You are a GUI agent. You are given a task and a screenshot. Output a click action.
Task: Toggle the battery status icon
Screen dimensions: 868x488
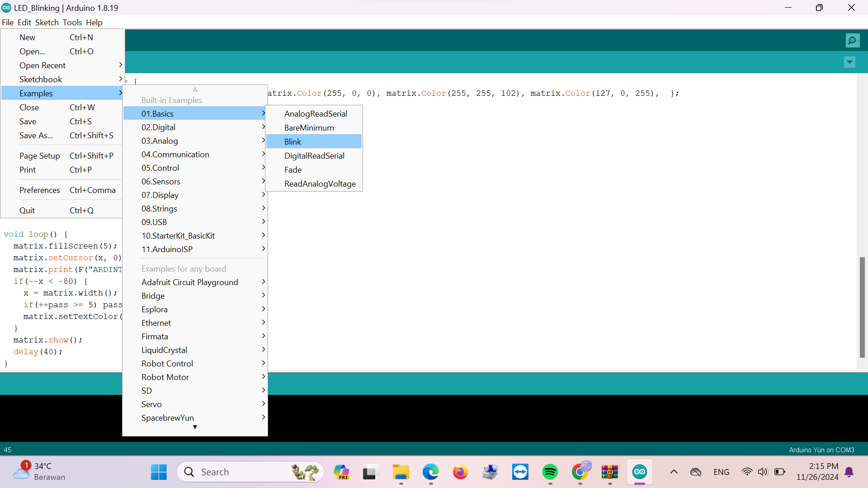780,471
